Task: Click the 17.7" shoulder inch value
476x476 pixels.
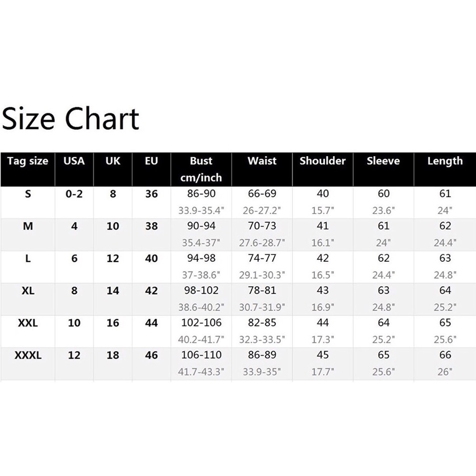Action: click(x=322, y=372)
